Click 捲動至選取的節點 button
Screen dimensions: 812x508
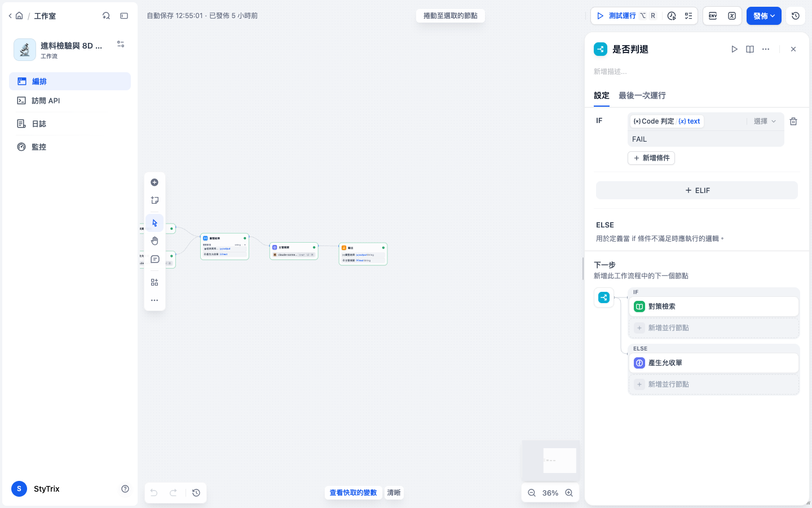[x=451, y=16]
